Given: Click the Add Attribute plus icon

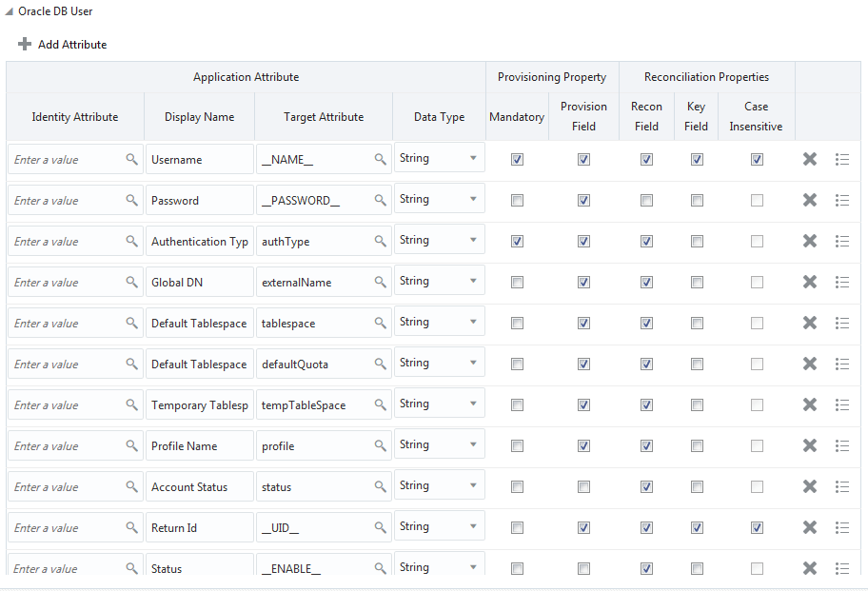Looking at the screenshot, I should point(25,45).
